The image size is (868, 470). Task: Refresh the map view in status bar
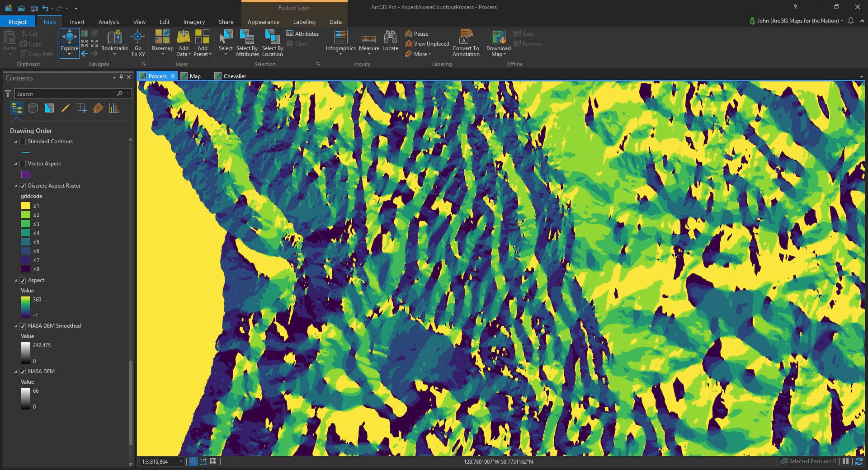[x=859, y=461]
